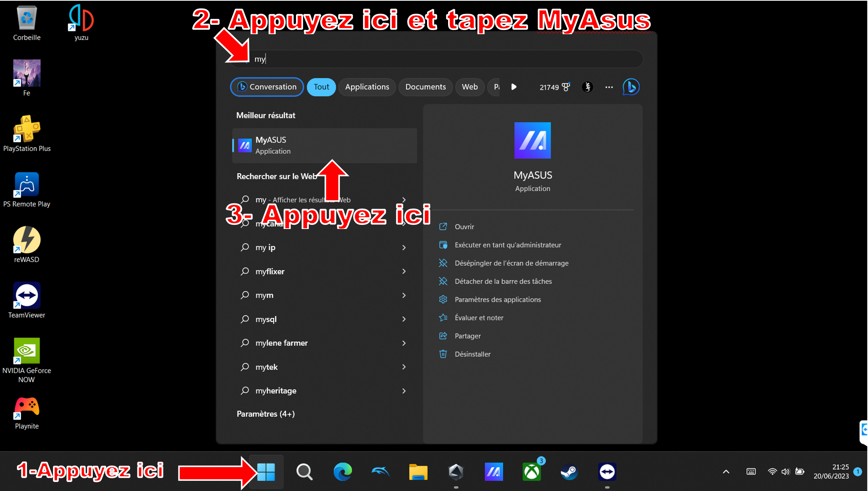Open File Explorer from the taskbar

418,471
